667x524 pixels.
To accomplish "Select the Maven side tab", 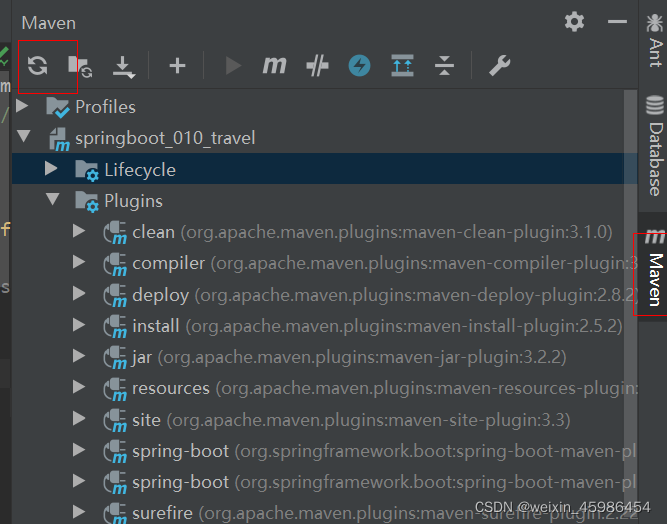I will pyautogui.click(x=655, y=268).
